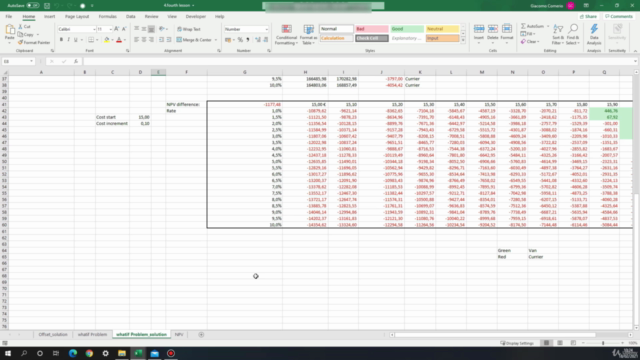Viewport: 640px width, 360px height.
Task: Click the Insert Function fx icon
Action: click(76, 61)
